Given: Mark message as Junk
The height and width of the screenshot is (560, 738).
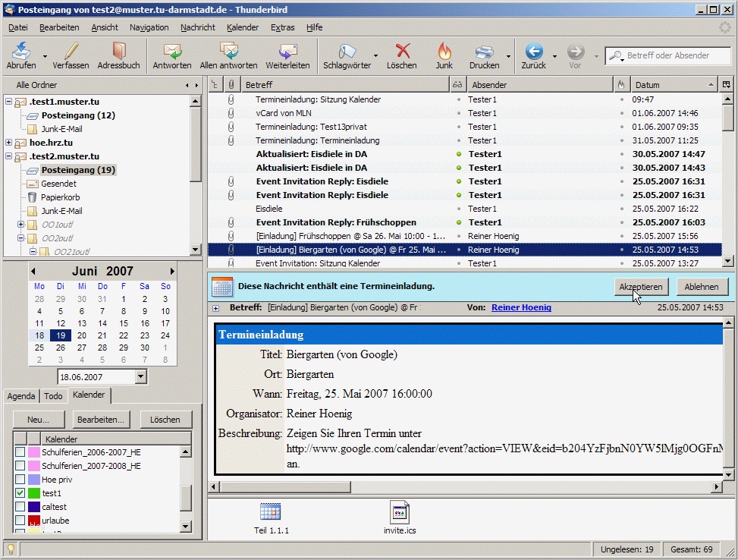Looking at the screenshot, I should pyautogui.click(x=444, y=55).
